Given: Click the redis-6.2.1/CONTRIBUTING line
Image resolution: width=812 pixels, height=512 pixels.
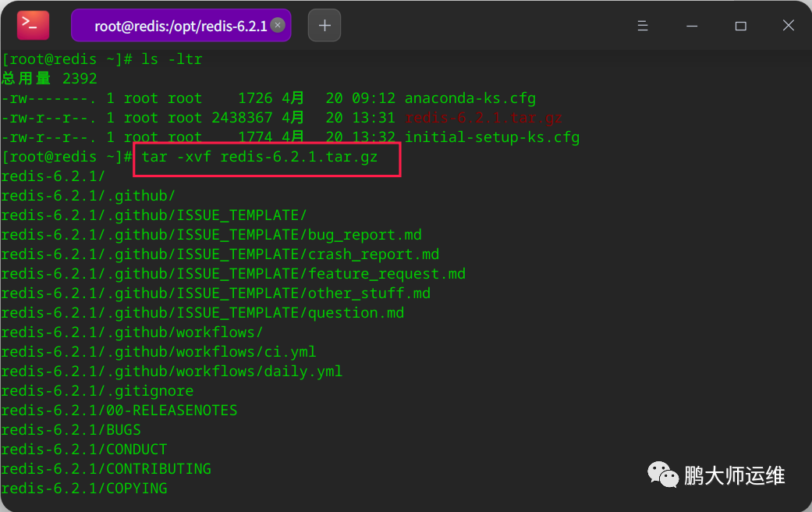Looking at the screenshot, I should point(106,469).
